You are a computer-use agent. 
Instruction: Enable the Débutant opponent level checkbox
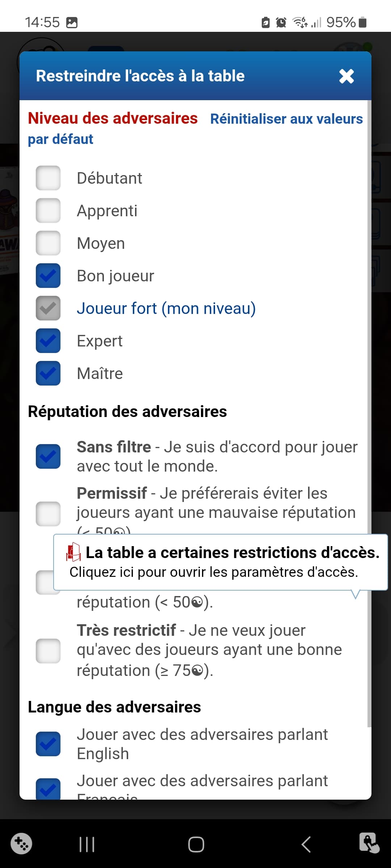pyautogui.click(x=48, y=178)
